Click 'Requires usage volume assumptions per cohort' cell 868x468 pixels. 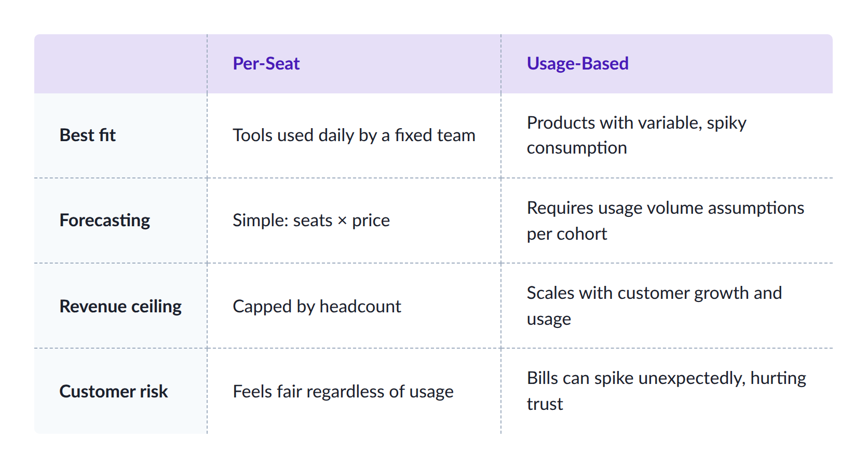[x=667, y=221]
